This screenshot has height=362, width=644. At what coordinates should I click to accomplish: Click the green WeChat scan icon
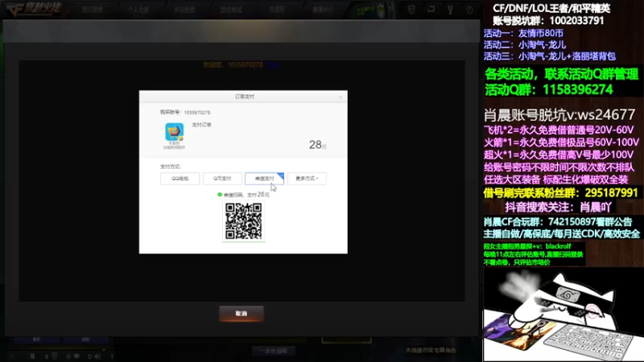tap(220, 195)
